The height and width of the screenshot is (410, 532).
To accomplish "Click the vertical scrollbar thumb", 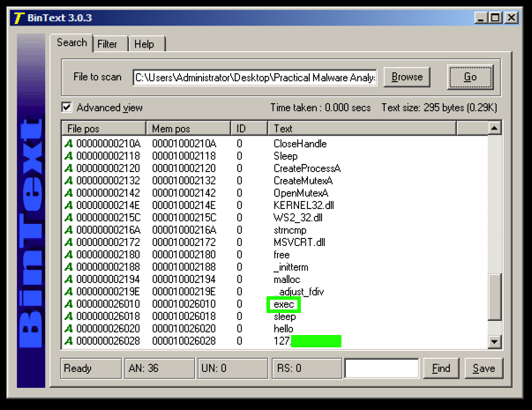I will coord(495,297).
